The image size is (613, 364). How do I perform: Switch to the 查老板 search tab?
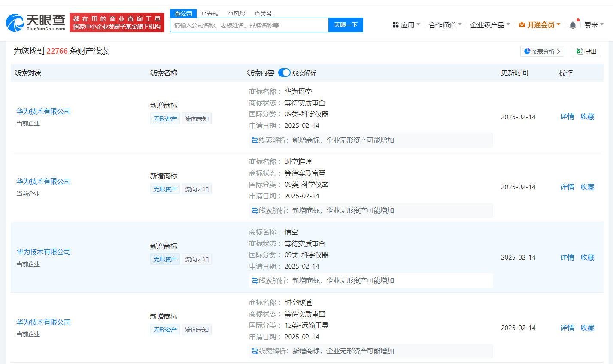[x=210, y=14]
